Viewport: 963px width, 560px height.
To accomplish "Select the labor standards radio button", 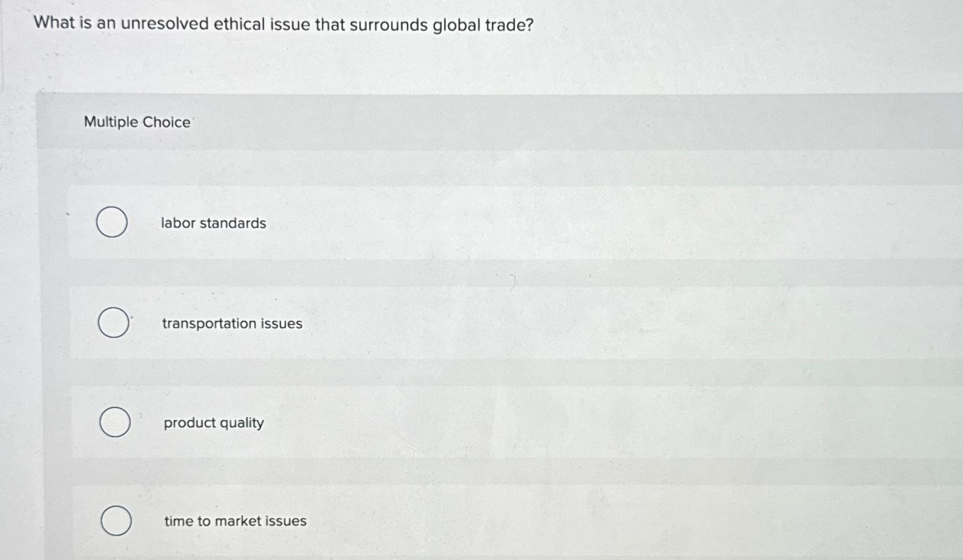I will coord(111,222).
